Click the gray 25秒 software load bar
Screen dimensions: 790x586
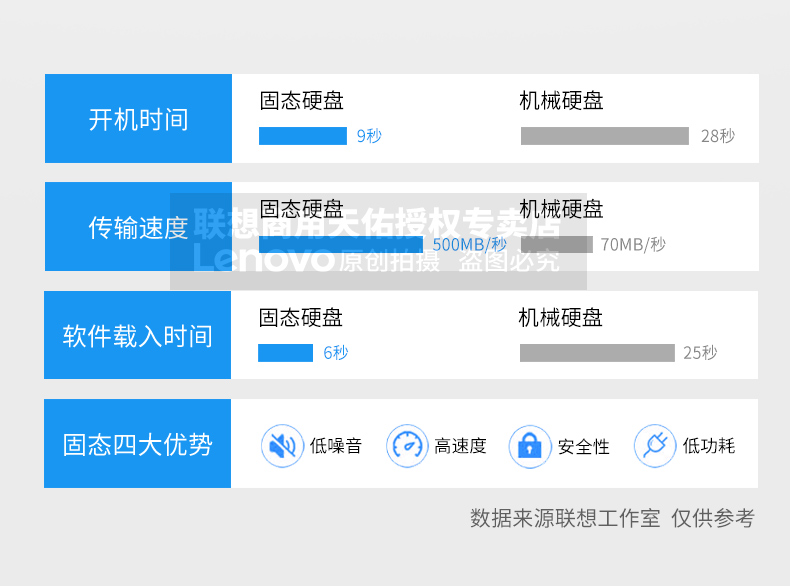597,353
